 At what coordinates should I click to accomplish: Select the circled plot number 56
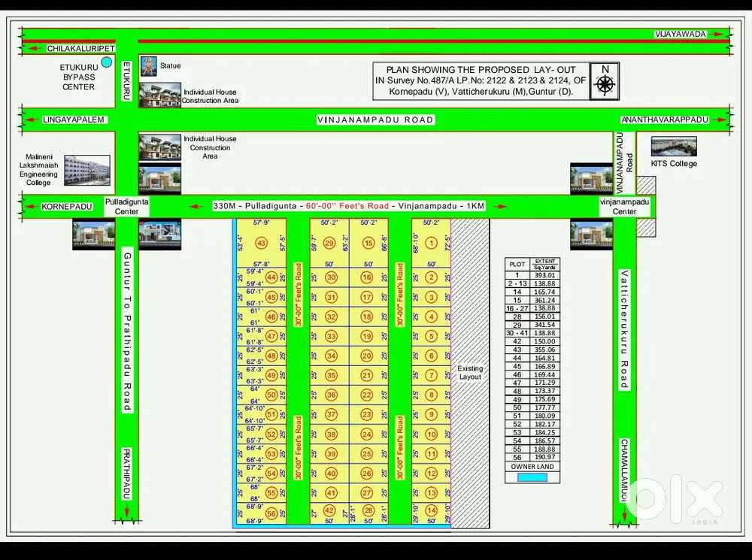pos(271,513)
